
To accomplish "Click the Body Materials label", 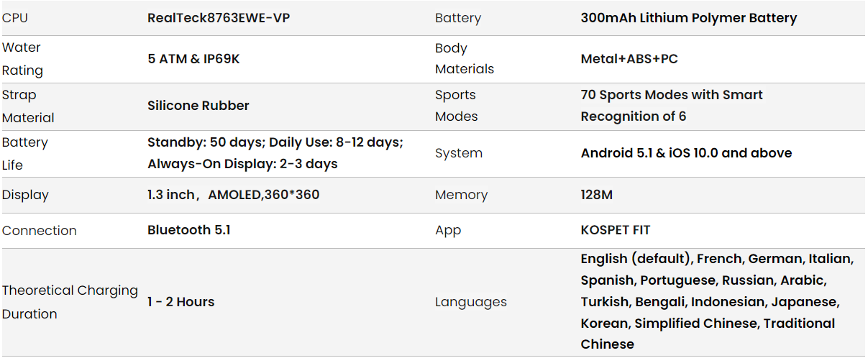I will (x=465, y=59).
